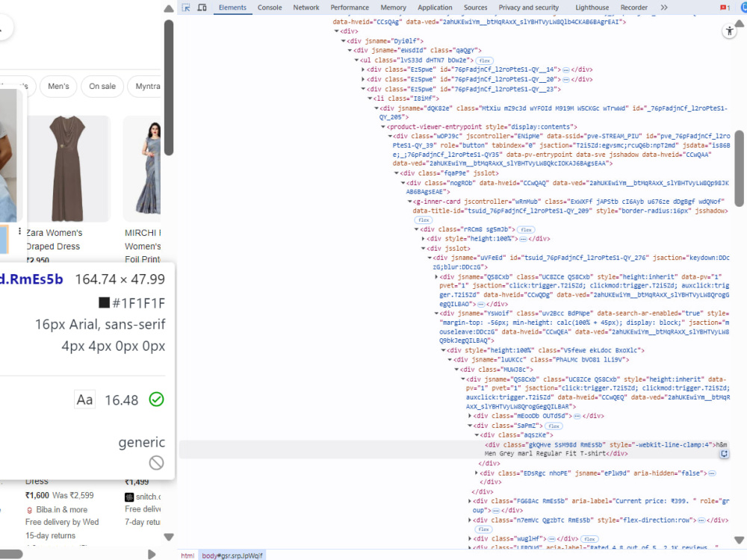
Task: Open the Application tab
Action: click(435, 7)
